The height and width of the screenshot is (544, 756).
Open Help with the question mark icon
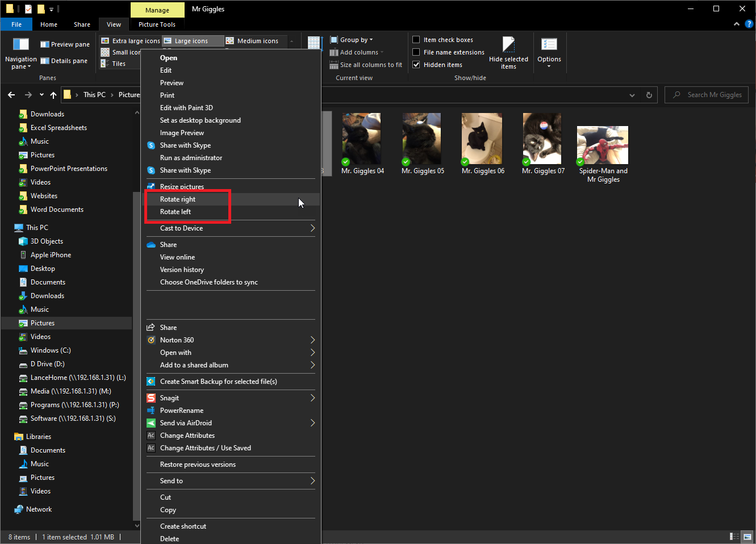pos(749,24)
